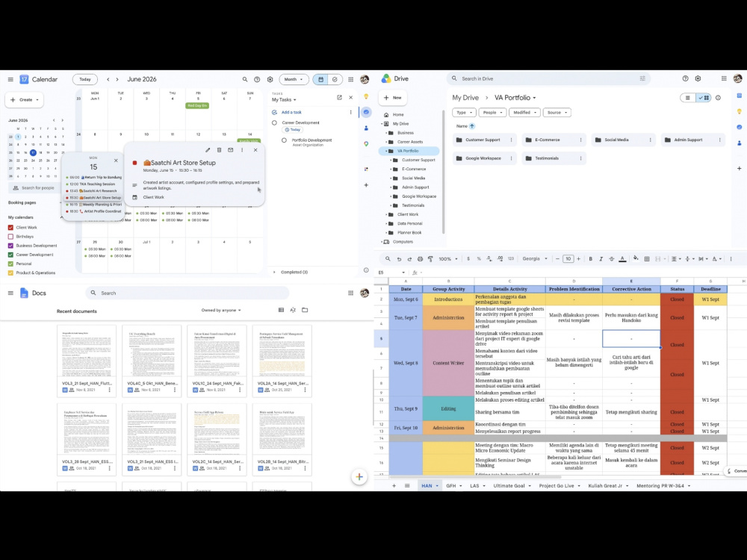Click New button in Drive
Viewport: 747px width, 560px height.
pyautogui.click(x=393, y=98)
